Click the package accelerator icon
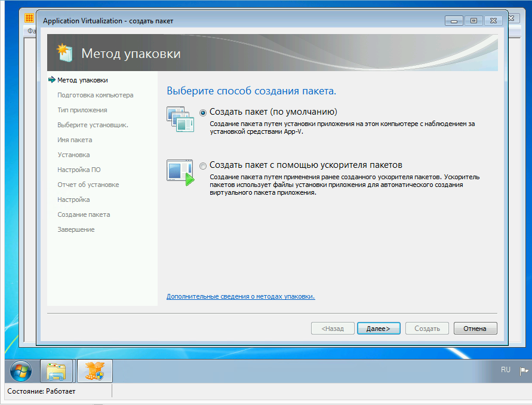The width and height of the screenshot is (532, 405). pos(180,172)
